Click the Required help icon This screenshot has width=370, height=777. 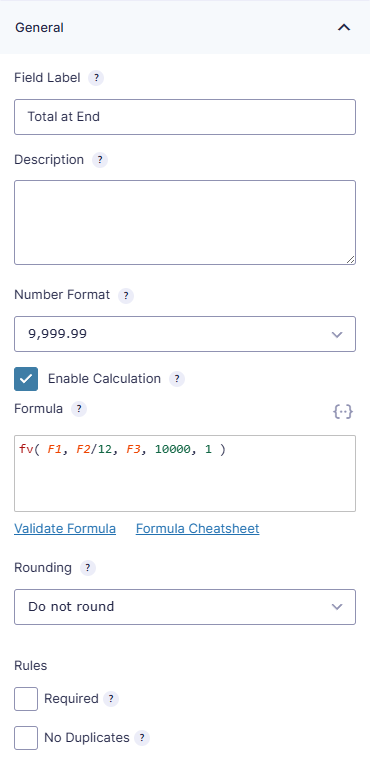tap(110, 699)
